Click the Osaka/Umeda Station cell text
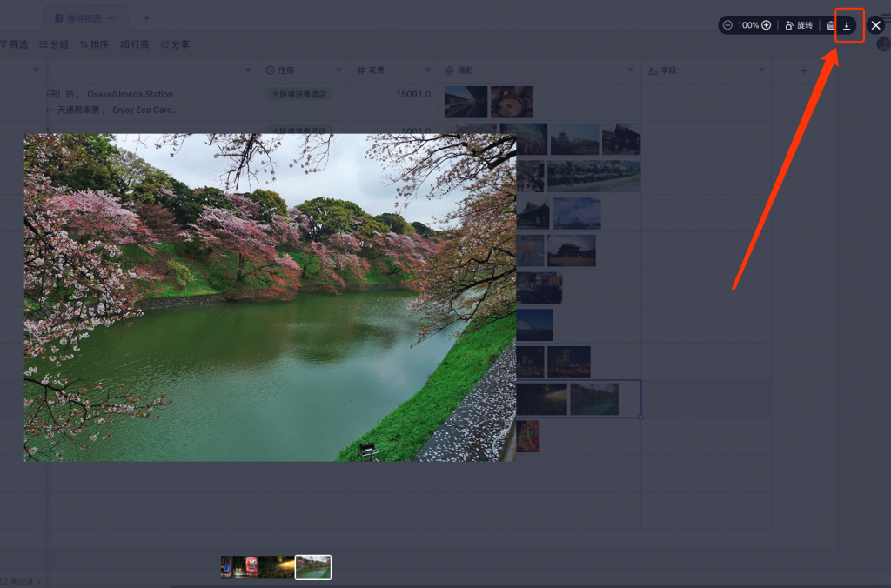 point(131,94)
